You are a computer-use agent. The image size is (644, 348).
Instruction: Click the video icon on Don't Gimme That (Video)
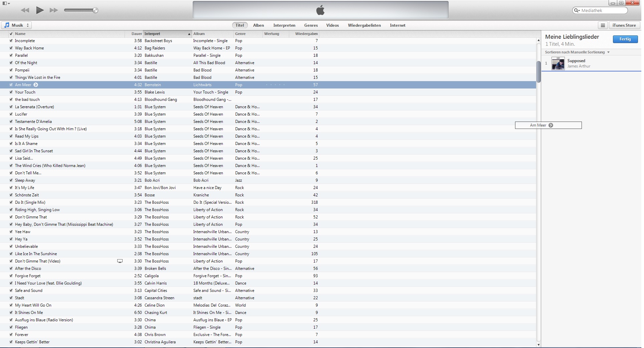coord(120,261)
